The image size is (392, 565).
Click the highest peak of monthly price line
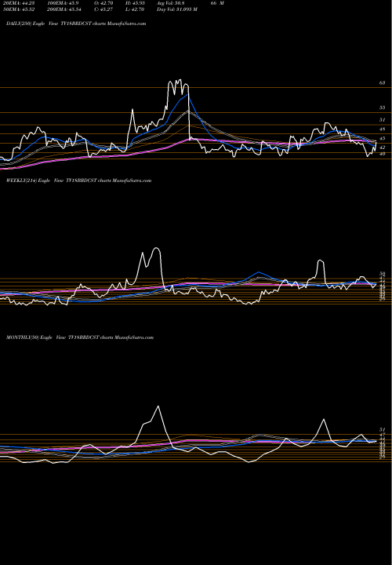pos(158,406)
